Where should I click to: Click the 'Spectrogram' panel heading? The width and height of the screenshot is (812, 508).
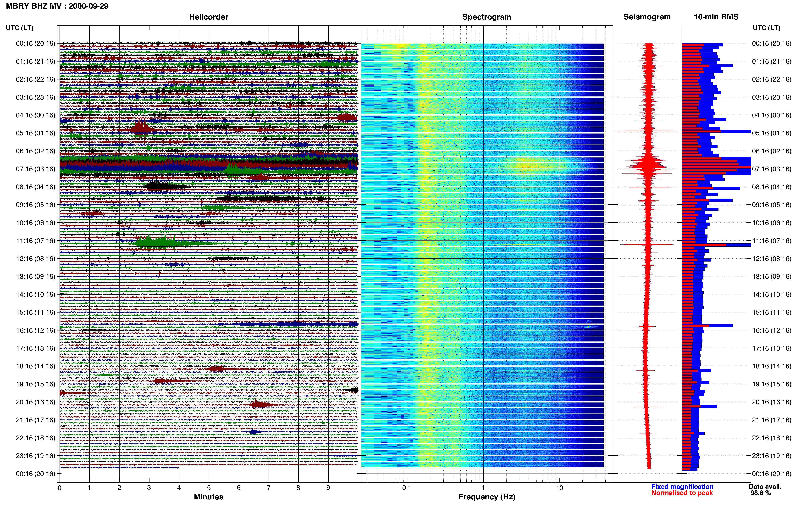(487, 17)
